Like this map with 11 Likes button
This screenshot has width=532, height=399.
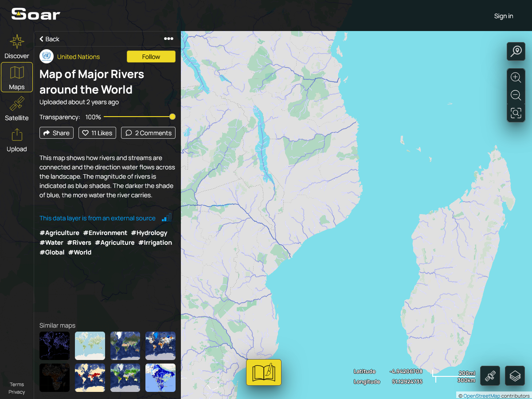point(98,133)
